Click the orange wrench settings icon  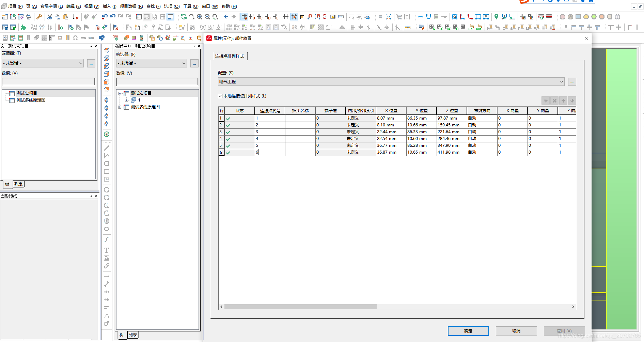pos(39,17)
